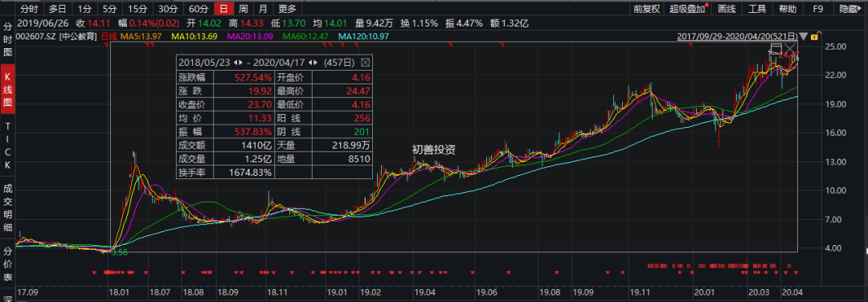This screenshot has height=302, width=868.
Task: Close the selection box with X icon
Action: pyautogui.click(x=790, y=49)
